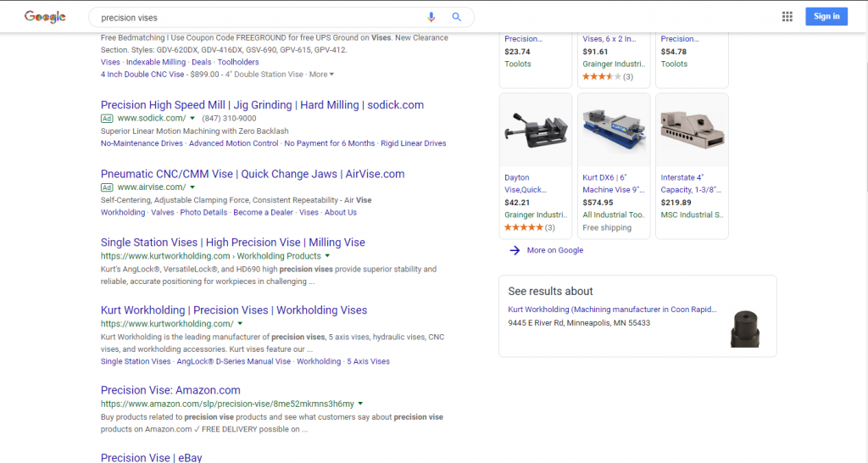This screenshot has height=463, width=868.
Task: Click the Dayton Vise product image
Action: coord(536,131)
